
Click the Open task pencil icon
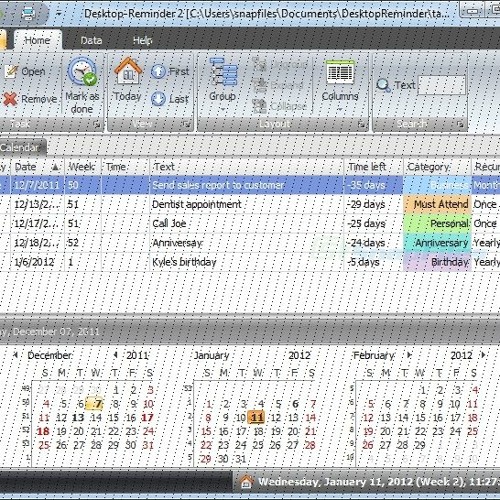click(x=11, y=71)
